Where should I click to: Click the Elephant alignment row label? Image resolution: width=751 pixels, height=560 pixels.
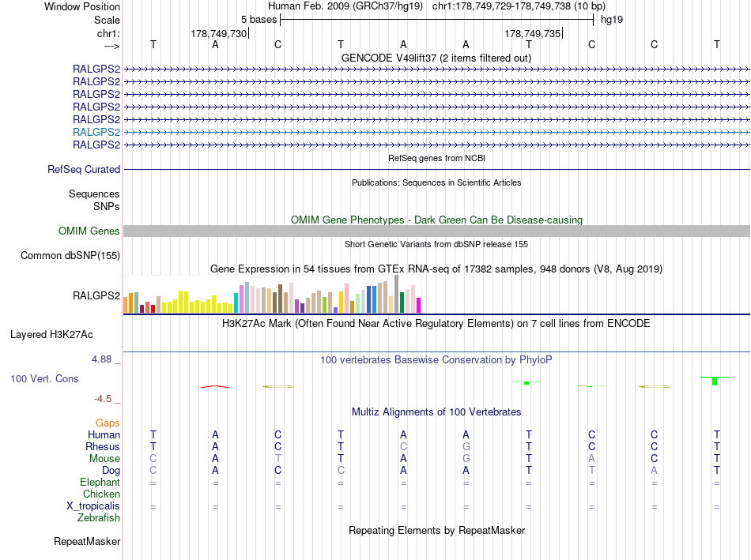click(x=100, y=482)
